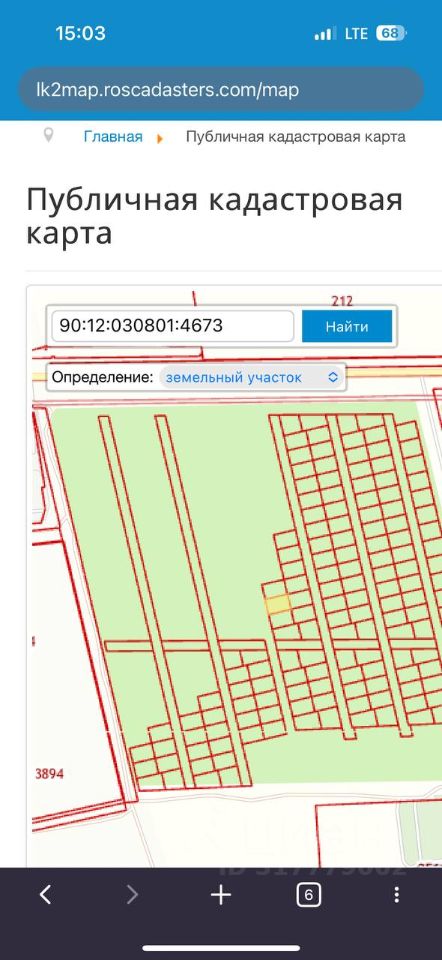Tap the LTE signal status indicator
442x960 pixels.
[x=355, y=33]
